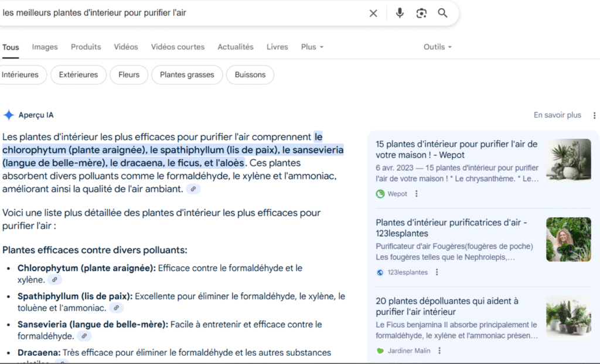Open '20 plantes dépolluantes' result
The height and width of the screenshot is (364, 600).
[447, 306]
